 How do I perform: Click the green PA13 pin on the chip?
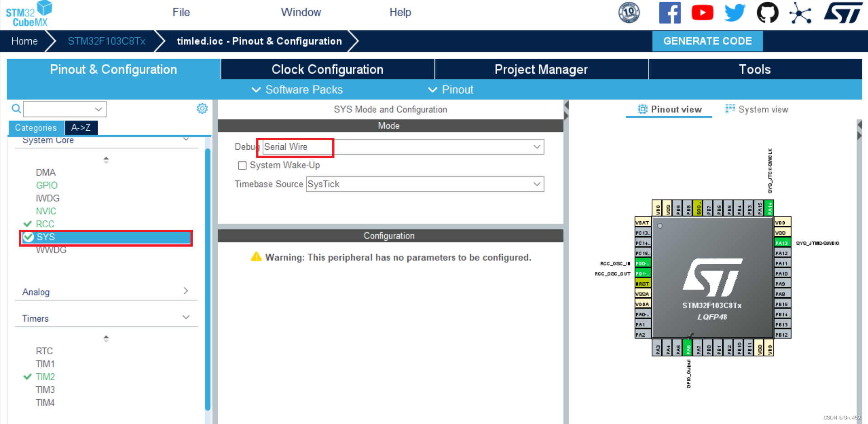click(782, 243)
